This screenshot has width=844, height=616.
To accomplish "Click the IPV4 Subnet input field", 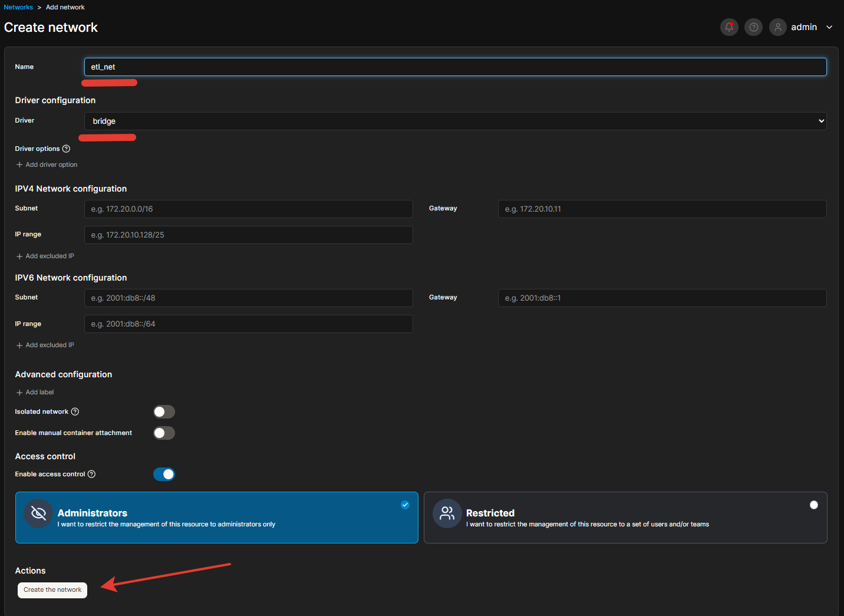I will tap(248, 209).
